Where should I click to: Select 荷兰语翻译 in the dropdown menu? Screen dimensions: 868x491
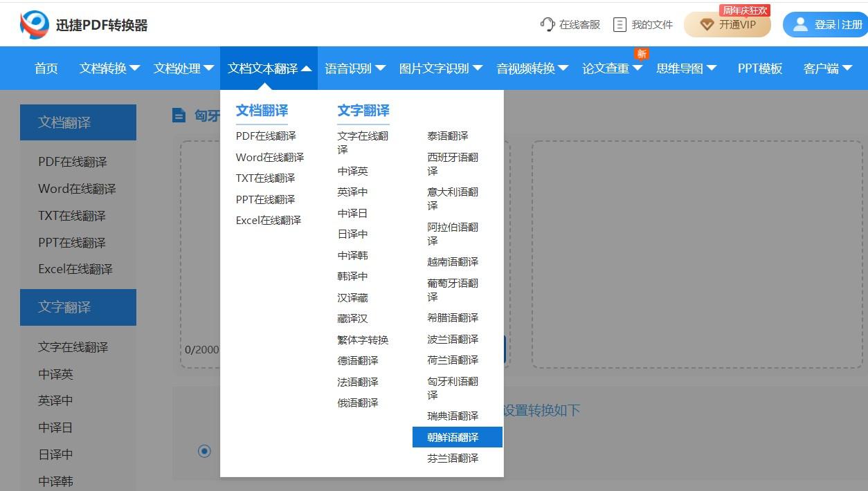[x=453, y=360]
